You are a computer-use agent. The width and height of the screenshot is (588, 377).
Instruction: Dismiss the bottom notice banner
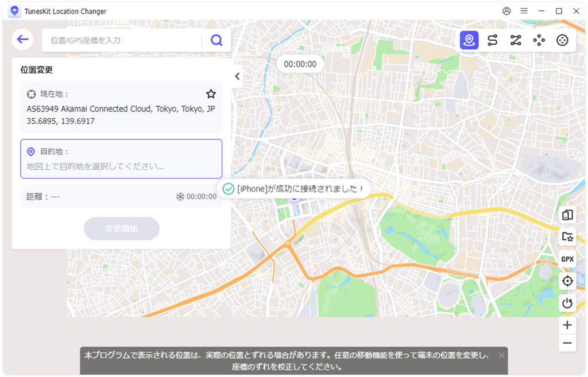point(501,355)
